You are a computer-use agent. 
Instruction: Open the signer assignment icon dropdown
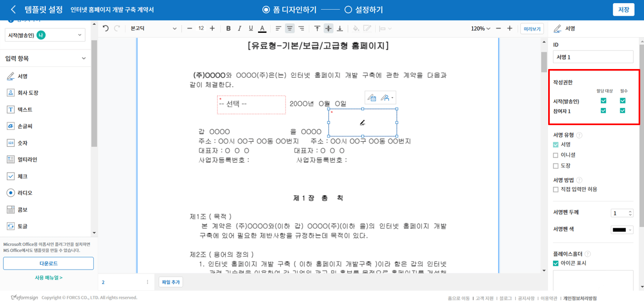(387, 98)
